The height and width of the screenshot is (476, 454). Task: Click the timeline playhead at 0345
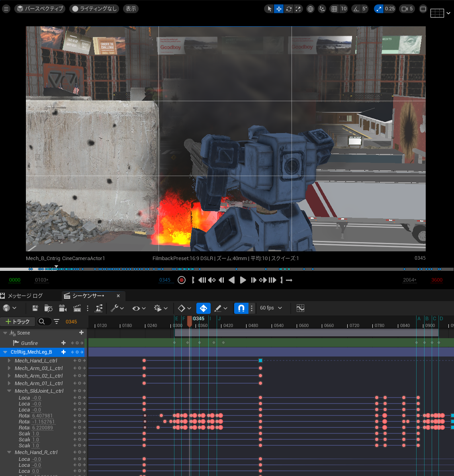point(190,321)
